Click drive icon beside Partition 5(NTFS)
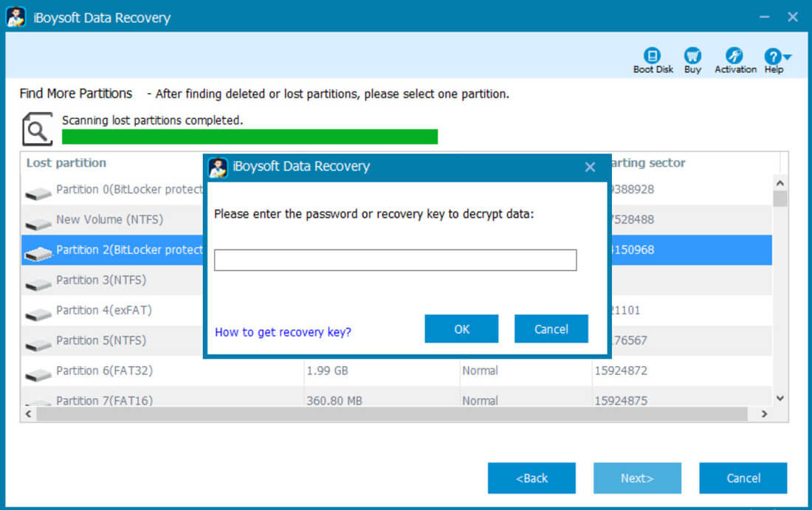 (x=38, y=345)
